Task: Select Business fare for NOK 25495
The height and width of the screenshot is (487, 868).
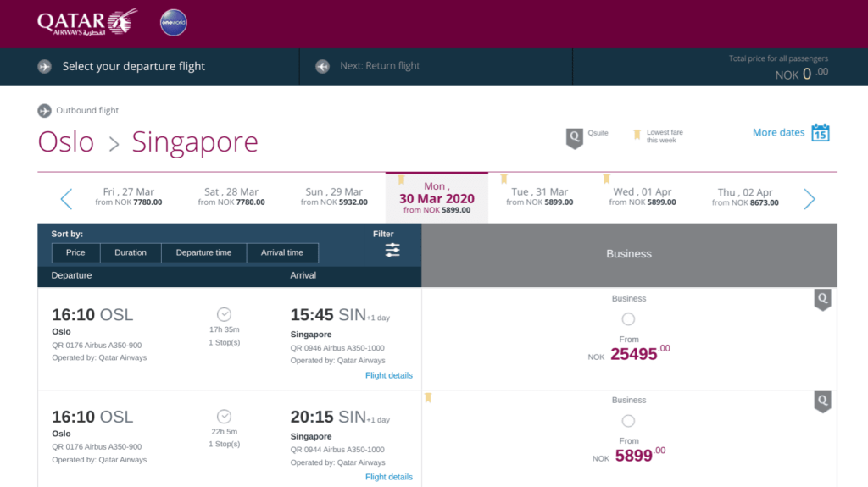Action: [x=628, y=319]
